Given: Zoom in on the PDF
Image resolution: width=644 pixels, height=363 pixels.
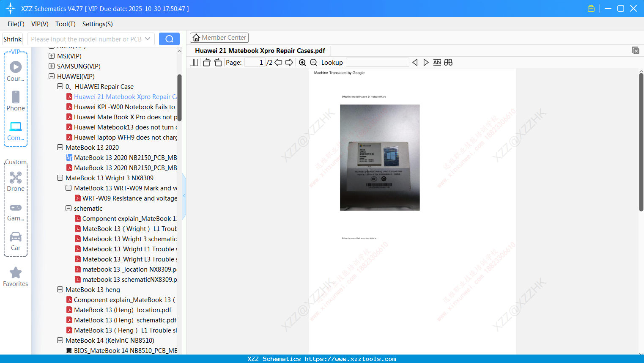Looking at the screenshot, I should coord(302,63).
